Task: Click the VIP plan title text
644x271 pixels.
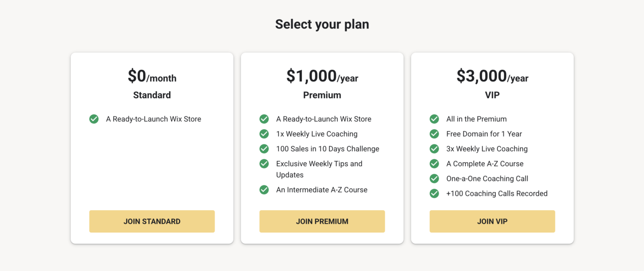Action: coord(492,95)
